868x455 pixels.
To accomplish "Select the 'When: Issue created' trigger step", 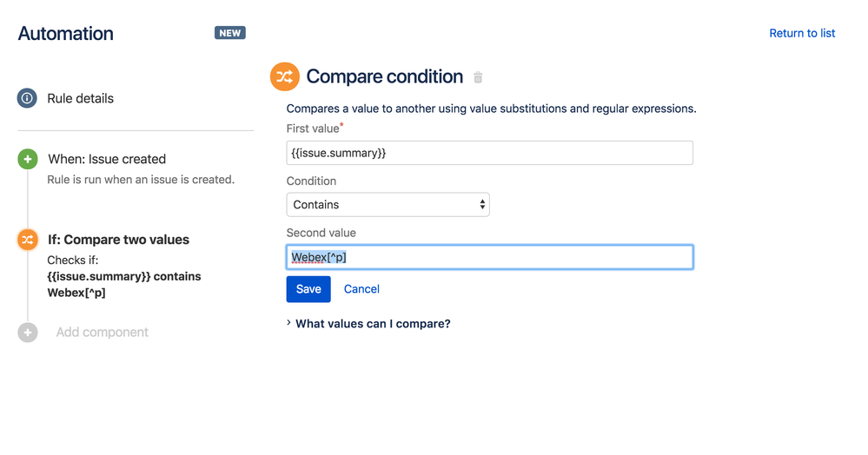I will point(107,159).
